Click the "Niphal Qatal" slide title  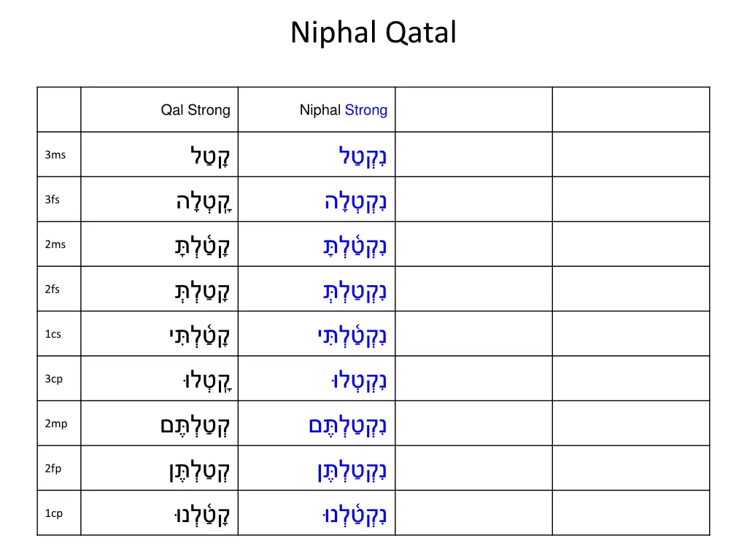click(373, 33)
